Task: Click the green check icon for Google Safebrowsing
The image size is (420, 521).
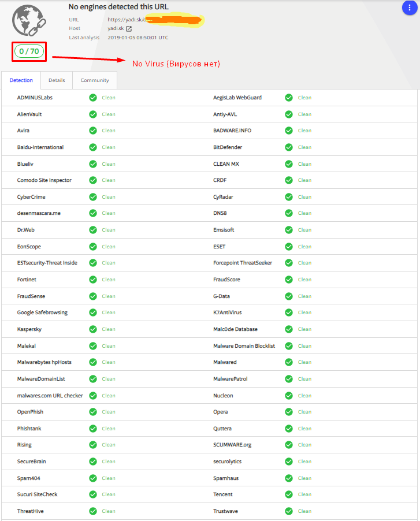Action: coord(93,312)
